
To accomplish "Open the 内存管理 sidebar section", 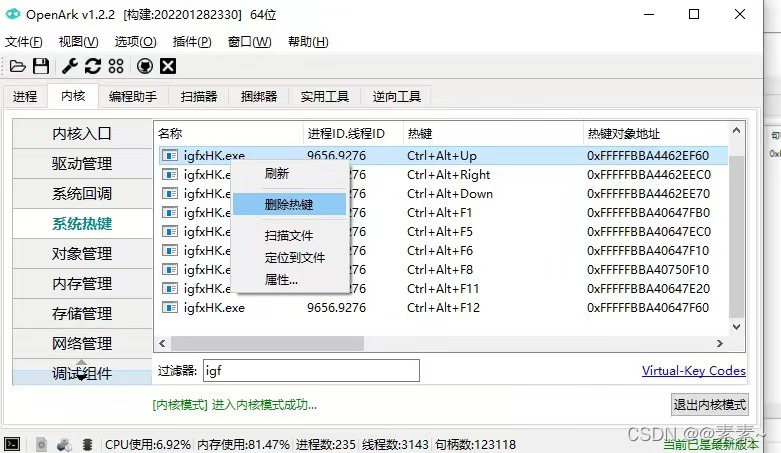I will [82, 284].
